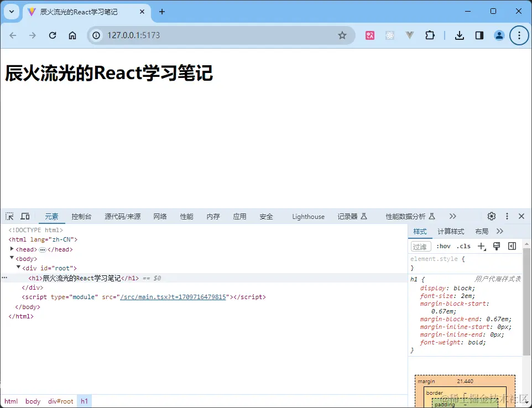This screenshot has height=408, width=532.
Task: Reload the page
Action: pyautogui.click(x=53, y=35)
